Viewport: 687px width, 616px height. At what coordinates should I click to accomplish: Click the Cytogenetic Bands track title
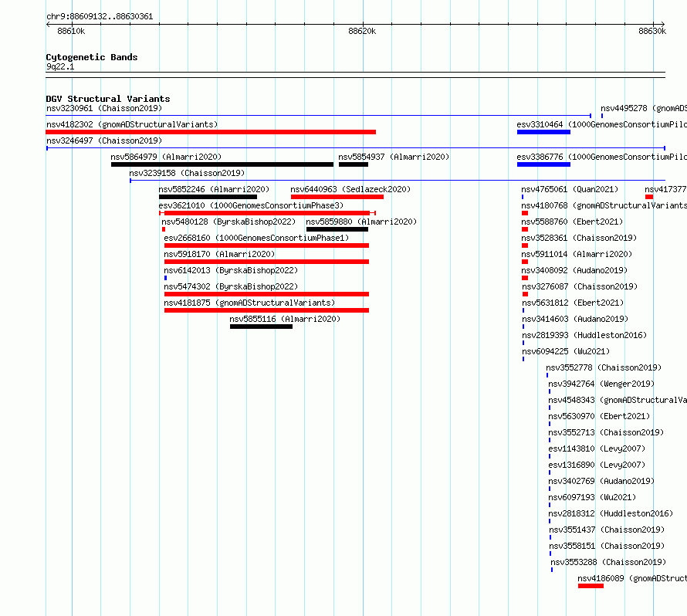pyautogui.click(x=92, y=57)
